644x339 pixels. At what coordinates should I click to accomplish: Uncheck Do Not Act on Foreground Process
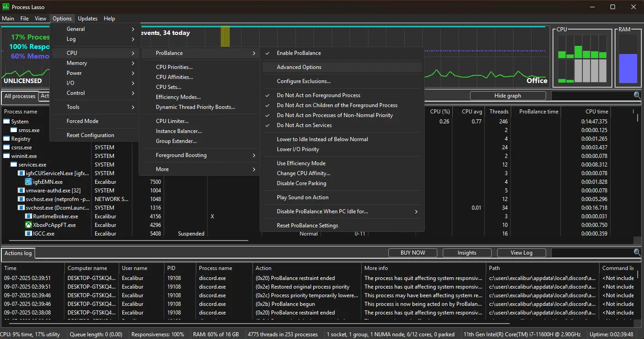(x=342, y=95)
